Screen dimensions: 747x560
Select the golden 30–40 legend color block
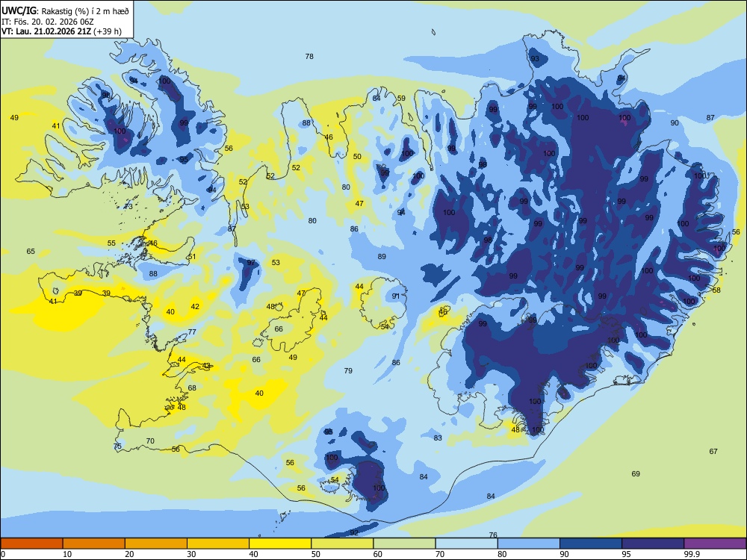218,544
